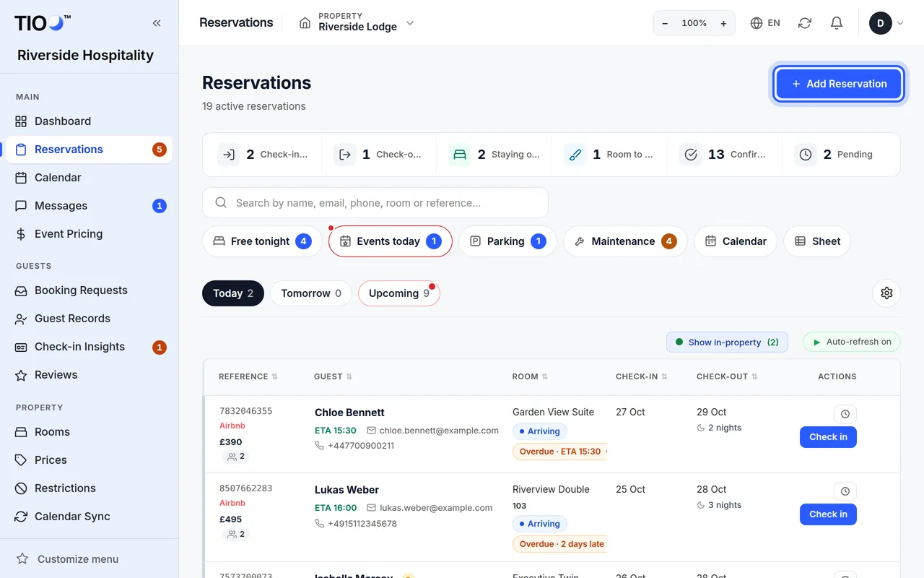Decrease zoom with minus button
This screenshot has height=578, width=924.
[x=665, y=23]
